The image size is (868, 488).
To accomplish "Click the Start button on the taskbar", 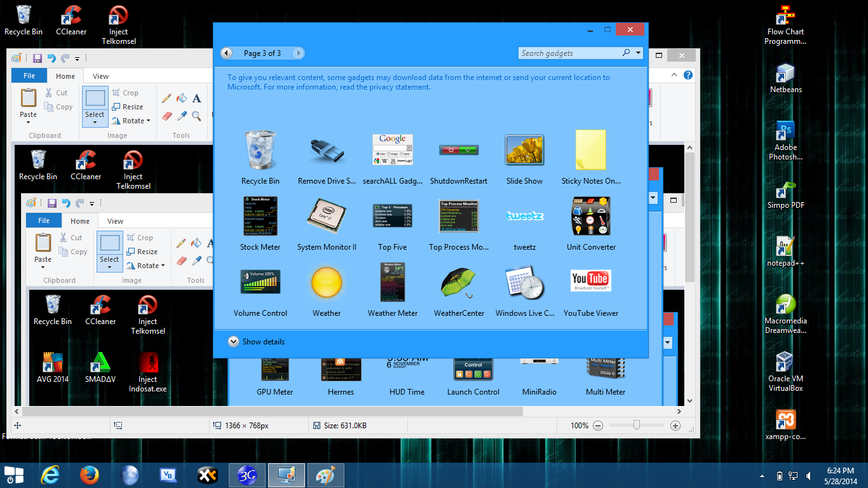I will point(14,475).
